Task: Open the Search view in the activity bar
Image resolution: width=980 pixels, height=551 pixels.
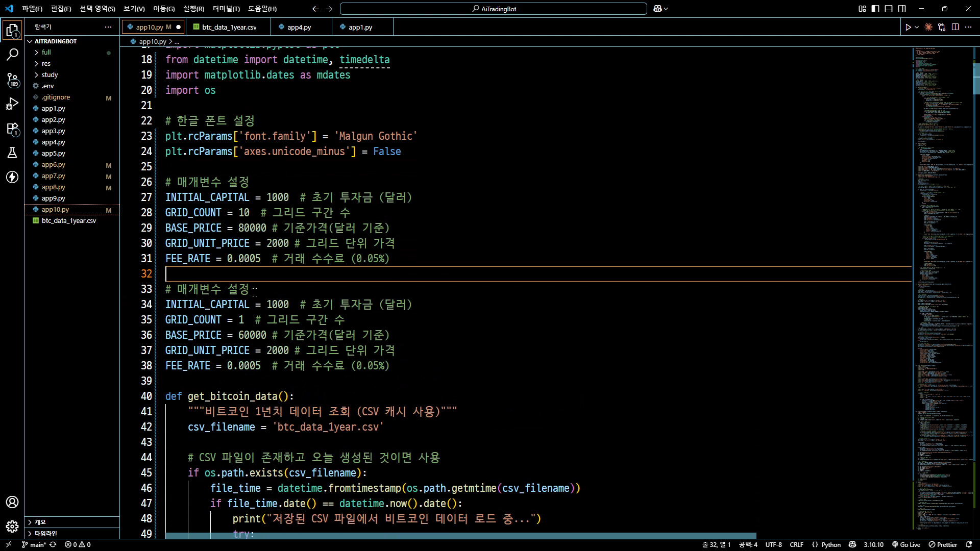Action: point(12,55)
